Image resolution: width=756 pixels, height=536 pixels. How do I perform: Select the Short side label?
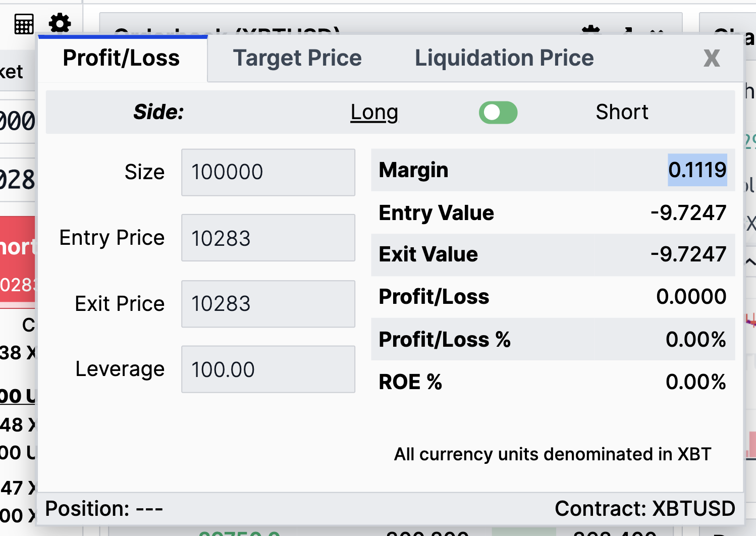[x=622, y=112]
